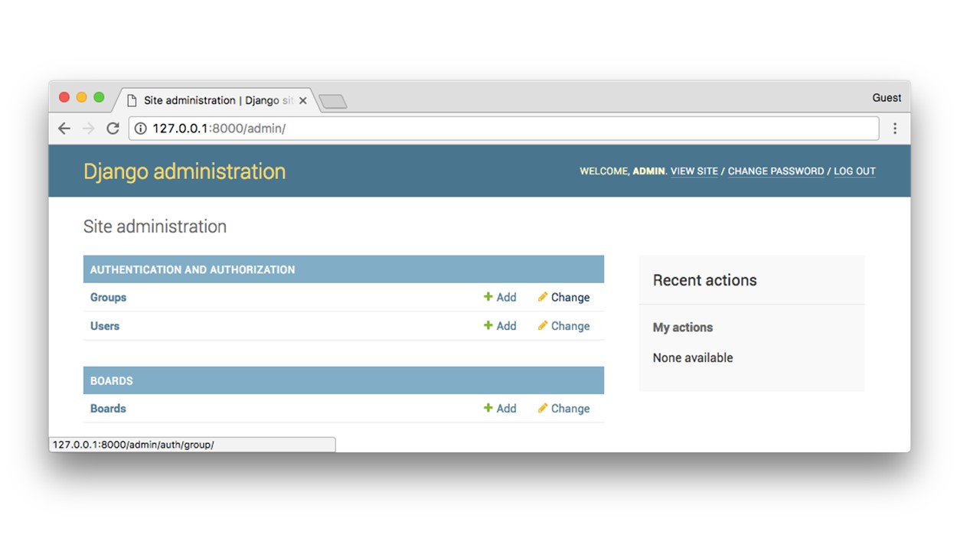The height and width of the screenshot is (551, 980).
Task: Click the pencil icon in Groups row
Action: point(543,297)
